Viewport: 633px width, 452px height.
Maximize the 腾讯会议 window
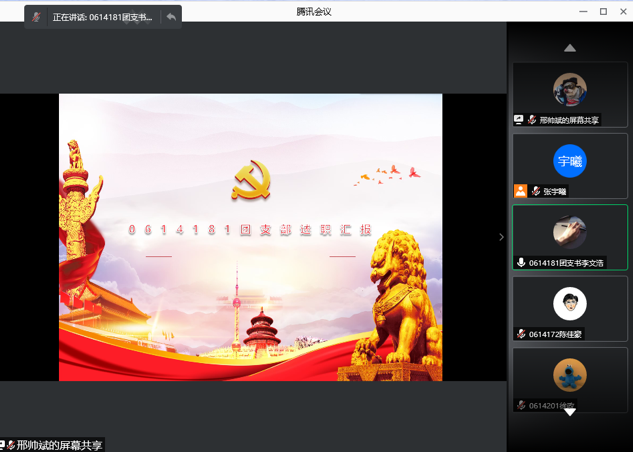(x=603, y=11)
